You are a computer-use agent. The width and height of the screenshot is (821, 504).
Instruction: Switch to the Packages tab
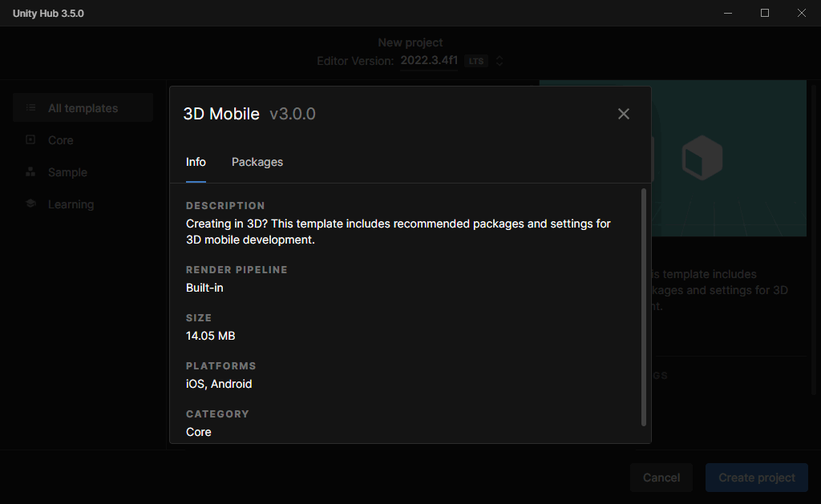tap(257, 162)
